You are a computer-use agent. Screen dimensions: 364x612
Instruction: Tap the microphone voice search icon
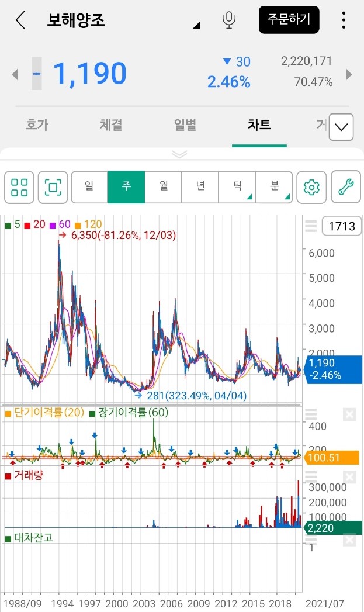tap(228, 20)
